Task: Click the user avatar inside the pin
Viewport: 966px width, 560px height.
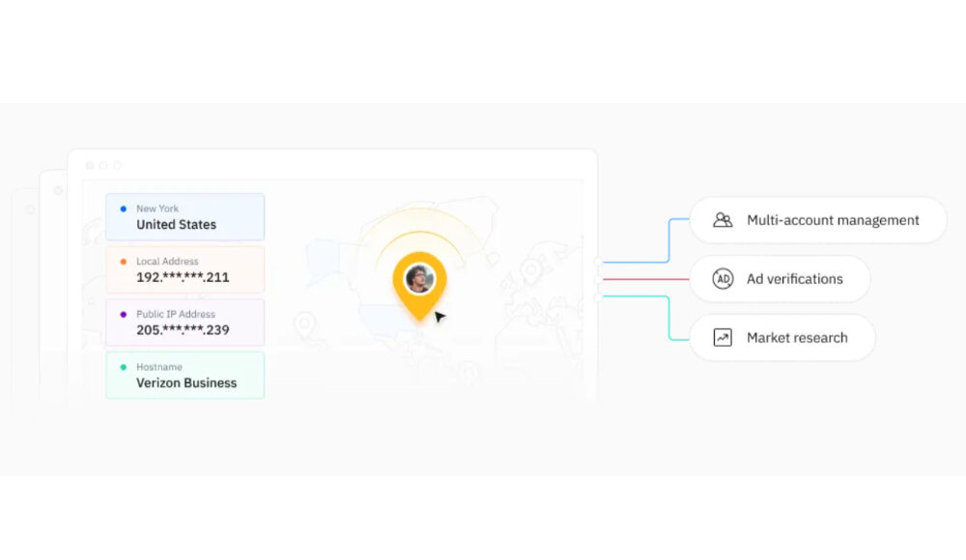Action: 418,279
